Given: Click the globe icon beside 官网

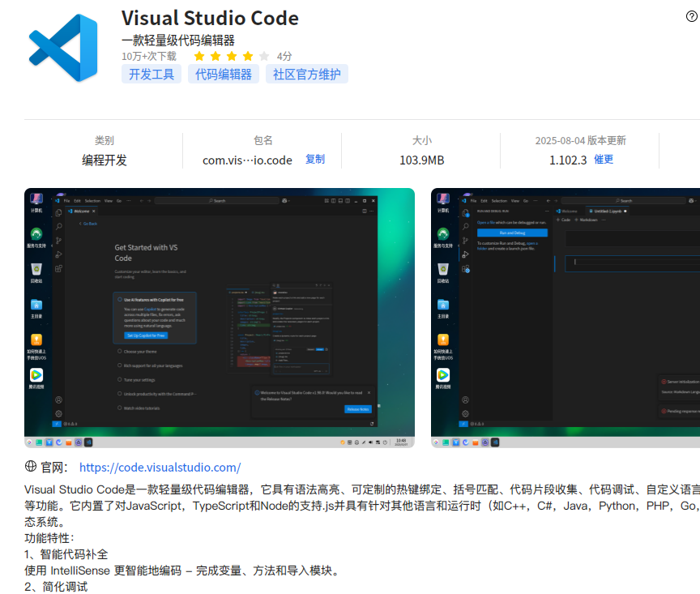Looking at the screenshot, I should tap(30, 467).
